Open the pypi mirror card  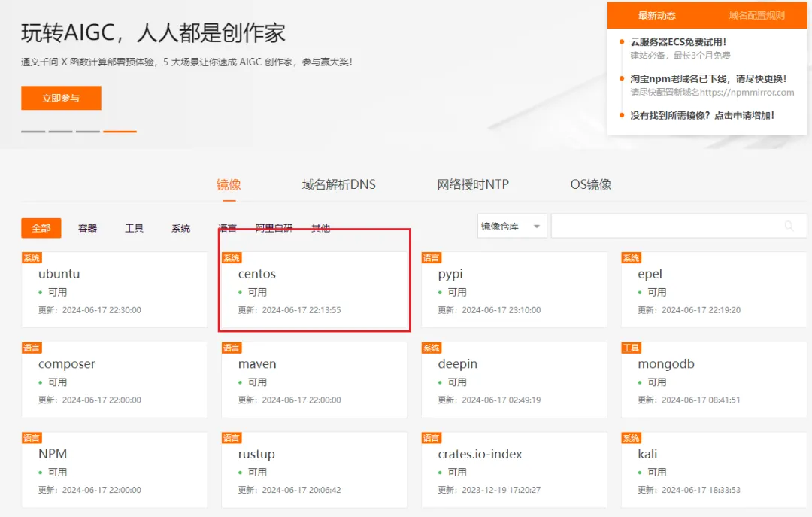pos(514,290)
